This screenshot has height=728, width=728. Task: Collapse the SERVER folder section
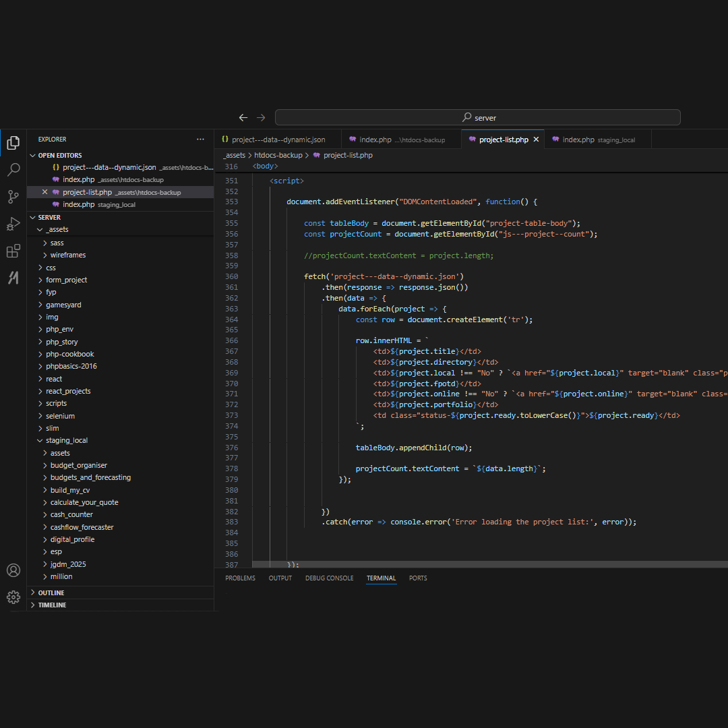tap(33, 217)
